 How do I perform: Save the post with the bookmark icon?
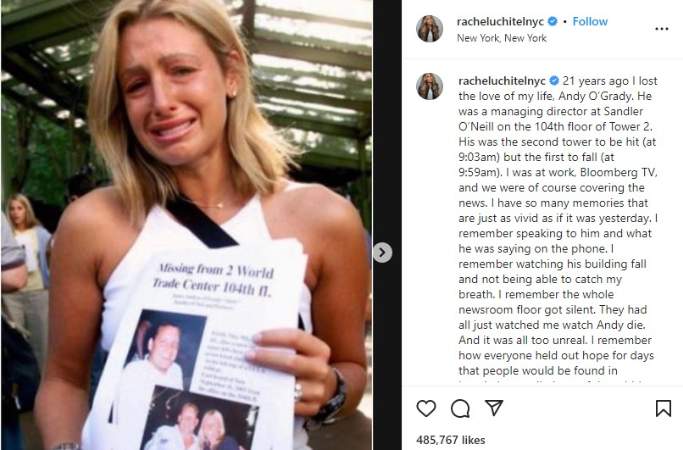pos(663,409)
